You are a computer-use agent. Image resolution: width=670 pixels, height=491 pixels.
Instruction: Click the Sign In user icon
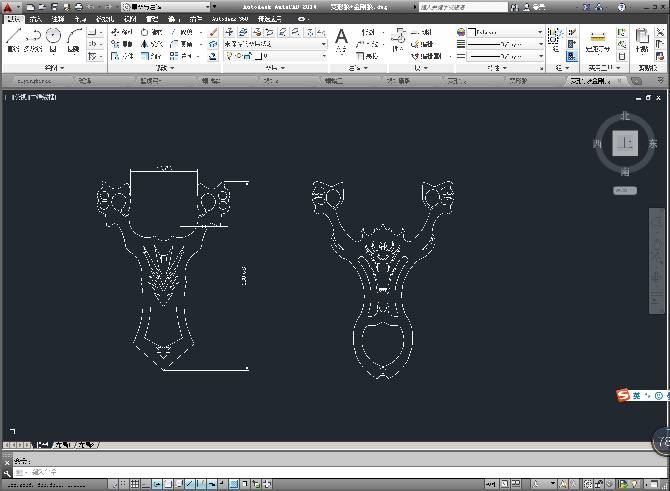(x=527, y=7)
